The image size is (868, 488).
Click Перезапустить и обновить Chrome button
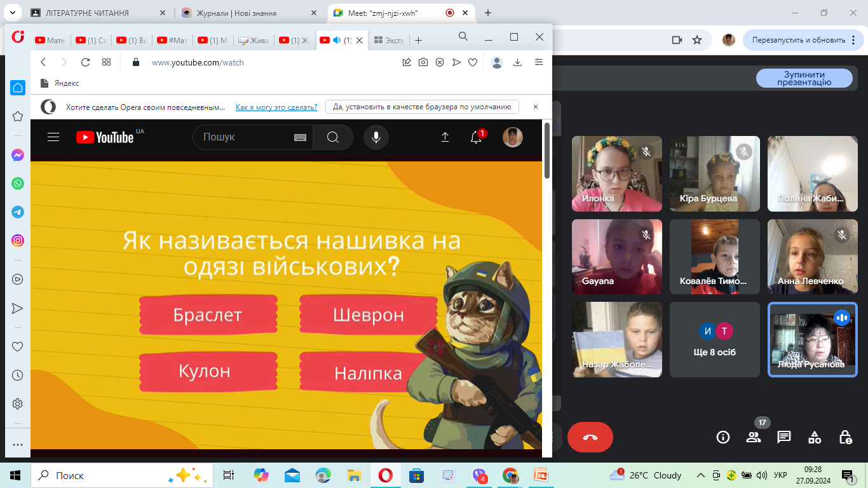click(803, 40)
